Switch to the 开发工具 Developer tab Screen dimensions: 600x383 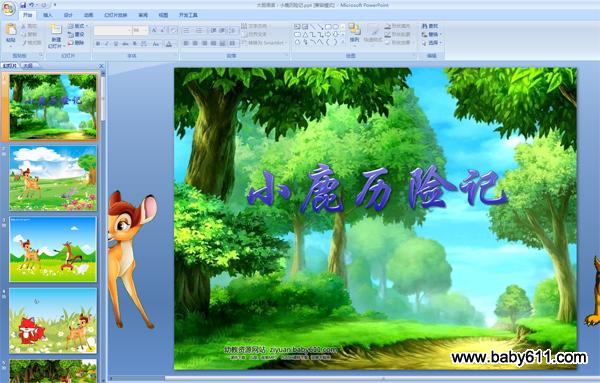click(188, 15)
